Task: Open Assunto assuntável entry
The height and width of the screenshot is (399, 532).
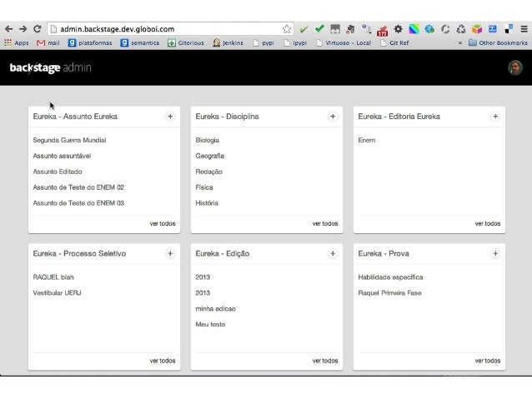Action: pos(62,156)
